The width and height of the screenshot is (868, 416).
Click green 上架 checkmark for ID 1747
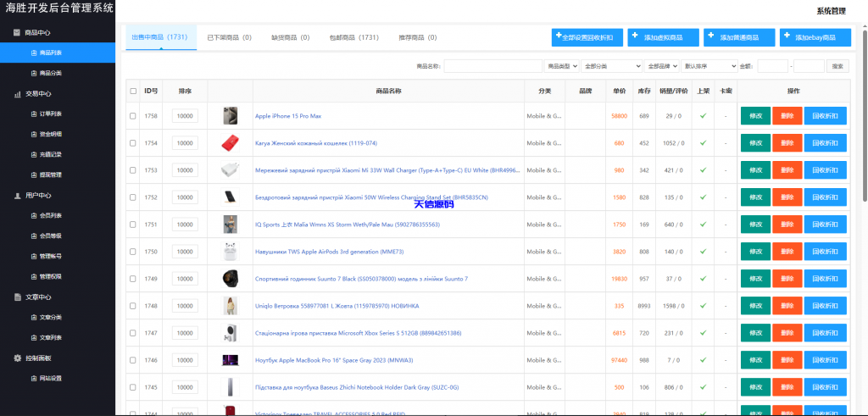(x=703, y=332)
